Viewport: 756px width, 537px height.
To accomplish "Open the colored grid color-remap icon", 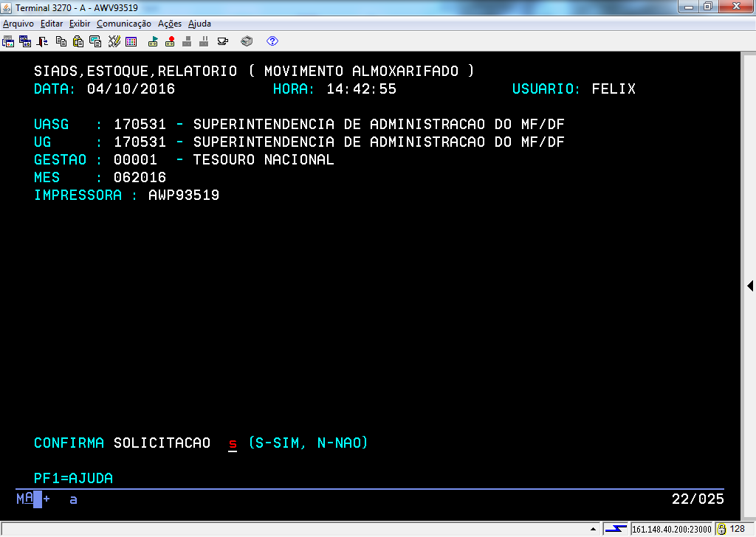I will point(131,41).
